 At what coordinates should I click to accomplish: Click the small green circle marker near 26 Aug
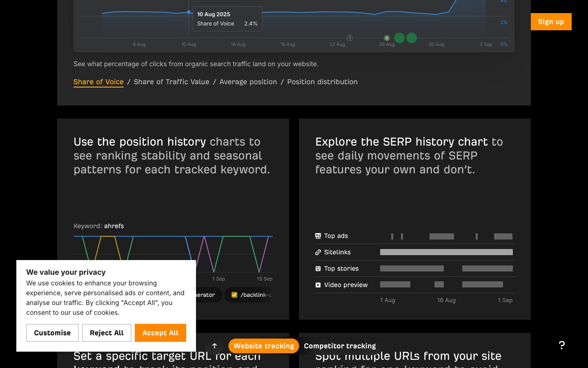click(x=387, y=38)
